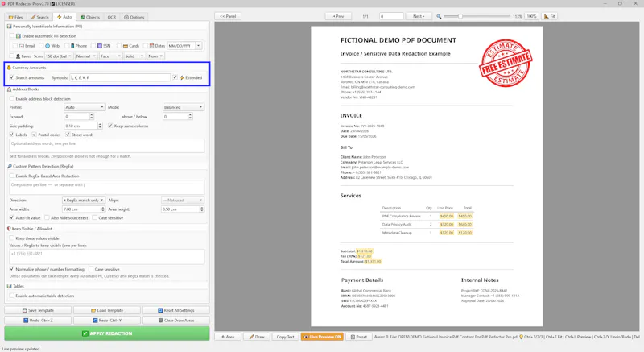The image size is (644, 352).
Task: Tick the Web detection checkbox
Action: 41,46
